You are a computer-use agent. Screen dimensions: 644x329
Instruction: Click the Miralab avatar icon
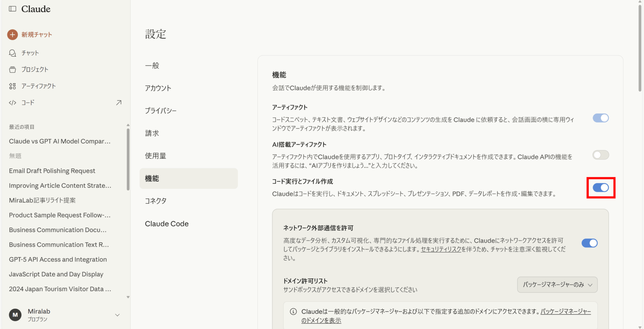(15, 315)
